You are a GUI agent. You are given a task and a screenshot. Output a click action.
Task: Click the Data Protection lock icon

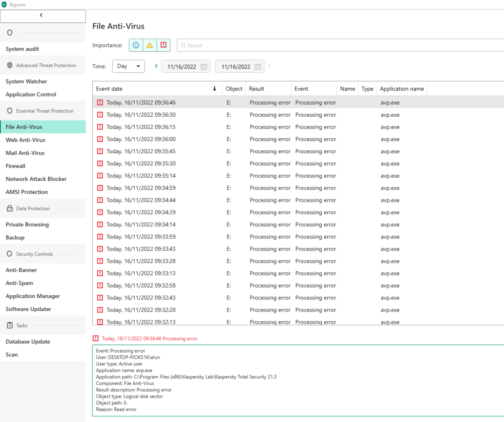(x=10, y=209)
